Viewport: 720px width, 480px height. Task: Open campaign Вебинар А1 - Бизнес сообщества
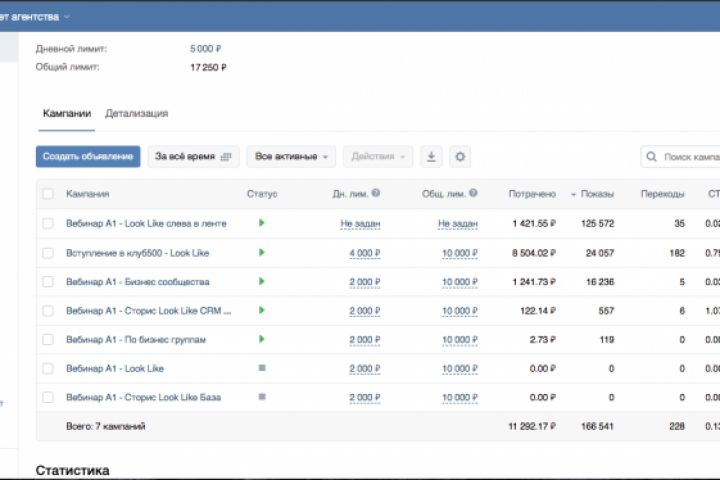pos(138,282)
